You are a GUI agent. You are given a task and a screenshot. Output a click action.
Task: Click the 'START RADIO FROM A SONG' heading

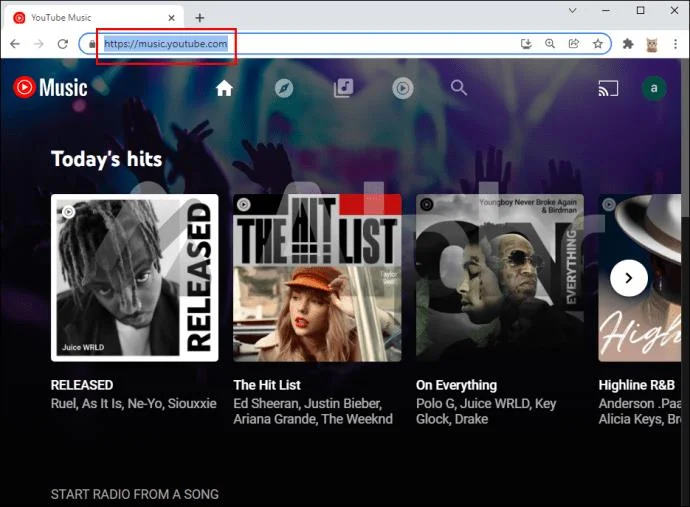pos(135,494)
